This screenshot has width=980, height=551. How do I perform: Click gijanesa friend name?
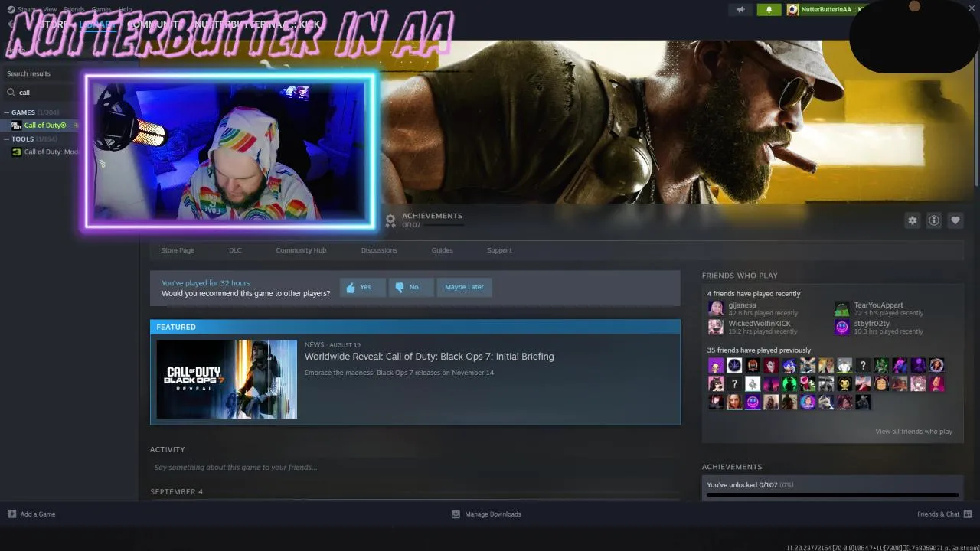[x=742, y=305]
